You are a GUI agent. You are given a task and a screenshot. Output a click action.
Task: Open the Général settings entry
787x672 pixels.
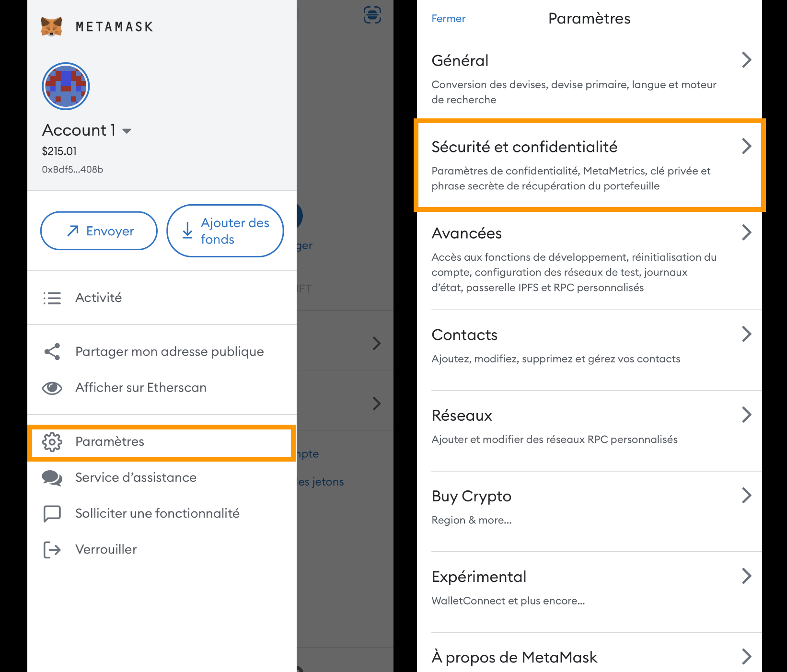(460, 60)
